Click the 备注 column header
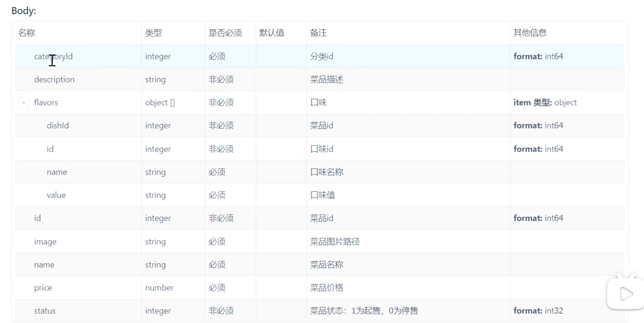The image size is (644, 323). click(x=318, y=33)
